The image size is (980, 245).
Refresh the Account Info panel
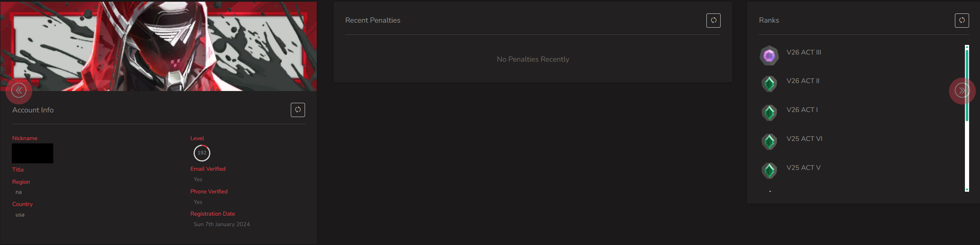coord(297,110)
